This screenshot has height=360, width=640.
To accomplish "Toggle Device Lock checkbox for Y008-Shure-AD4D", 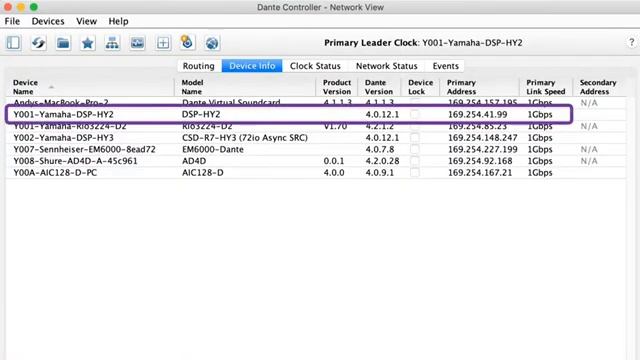I will click(415, 161).
